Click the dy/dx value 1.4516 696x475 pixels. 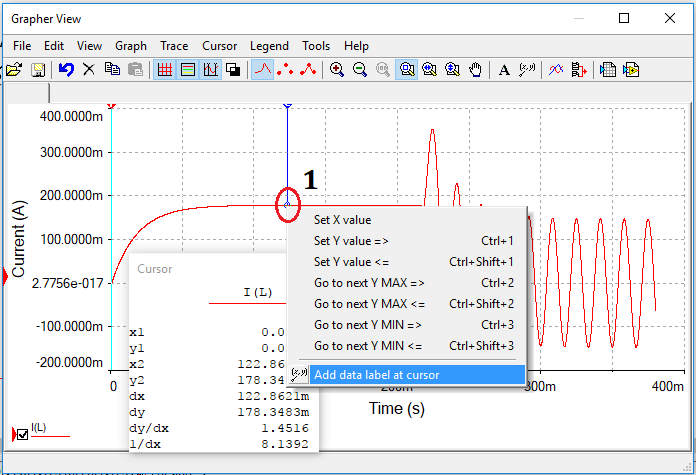click(285, 428)
